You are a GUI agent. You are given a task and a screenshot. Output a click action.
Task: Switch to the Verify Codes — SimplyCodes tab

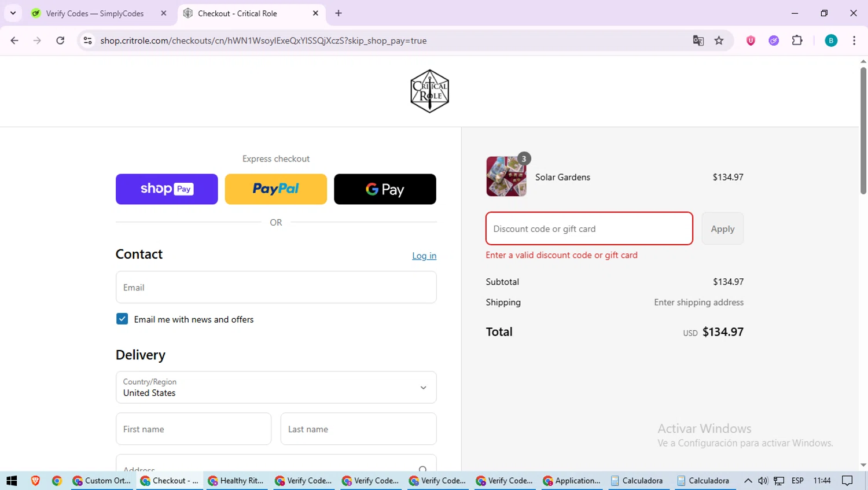click(95, 13)
